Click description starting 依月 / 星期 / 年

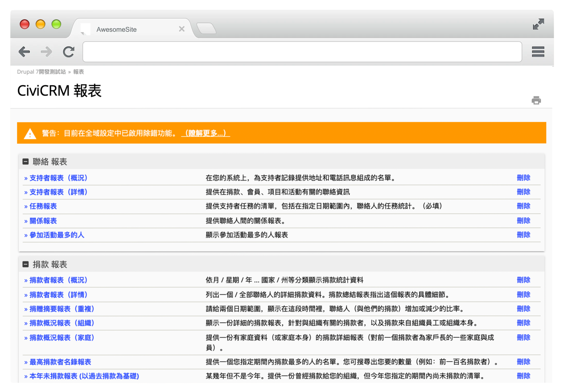[284, 280]
